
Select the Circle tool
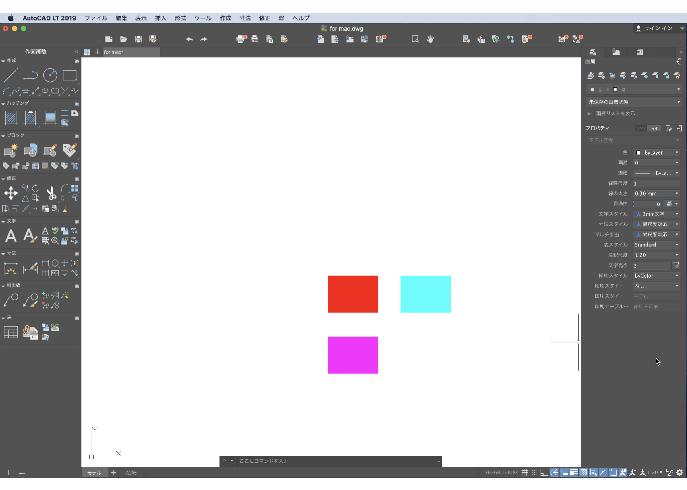coord(50,75)
